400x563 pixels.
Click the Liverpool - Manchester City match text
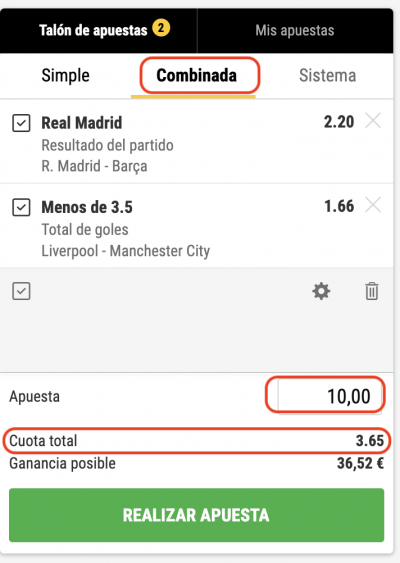point(126,251)
